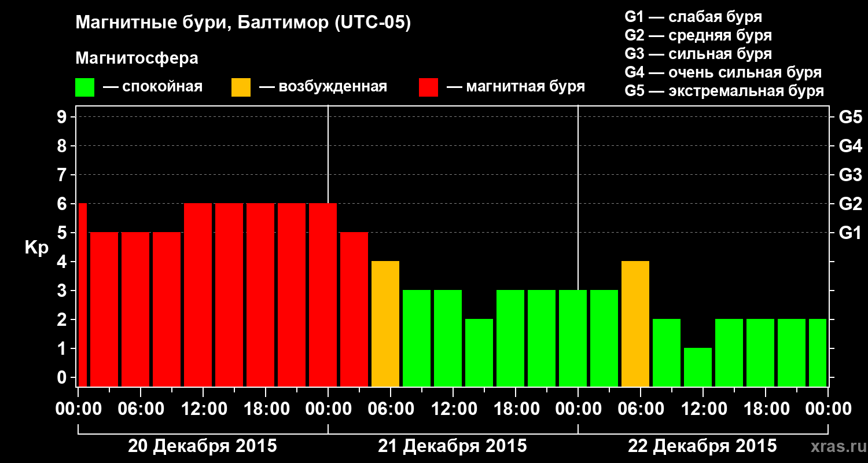This screenshot has width=868, height=463.
Task: Click the 'Магнитосфера' legend heading
Action: [137, 58]
